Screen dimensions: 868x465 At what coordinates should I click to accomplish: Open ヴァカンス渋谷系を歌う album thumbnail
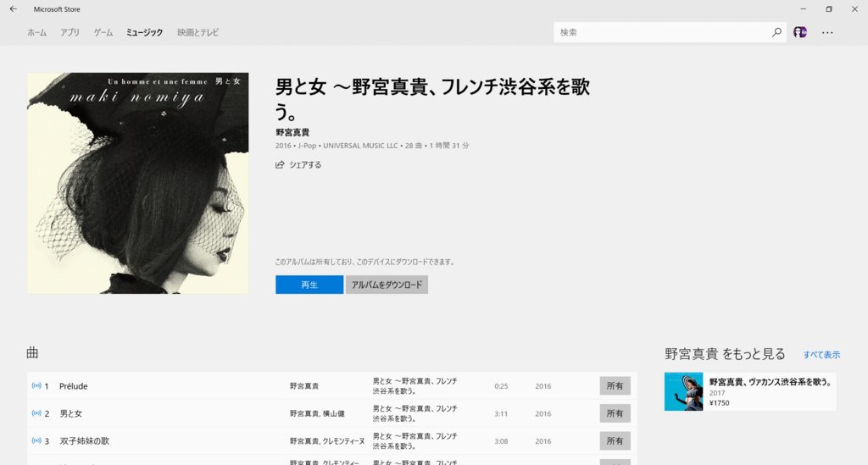pos(684,391)
